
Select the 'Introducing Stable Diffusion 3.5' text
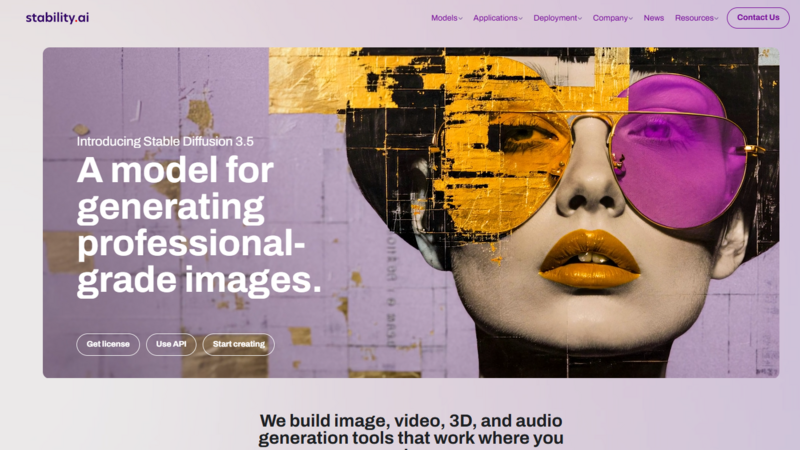165,141
